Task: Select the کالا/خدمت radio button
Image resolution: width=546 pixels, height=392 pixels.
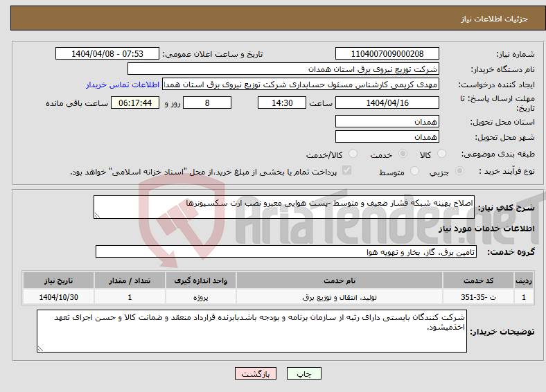Action: pos(353,154)
